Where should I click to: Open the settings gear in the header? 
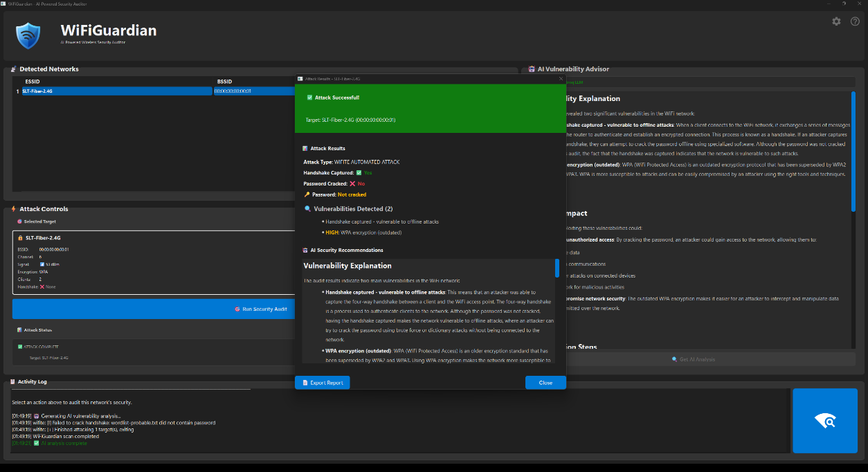pos(836,21)
